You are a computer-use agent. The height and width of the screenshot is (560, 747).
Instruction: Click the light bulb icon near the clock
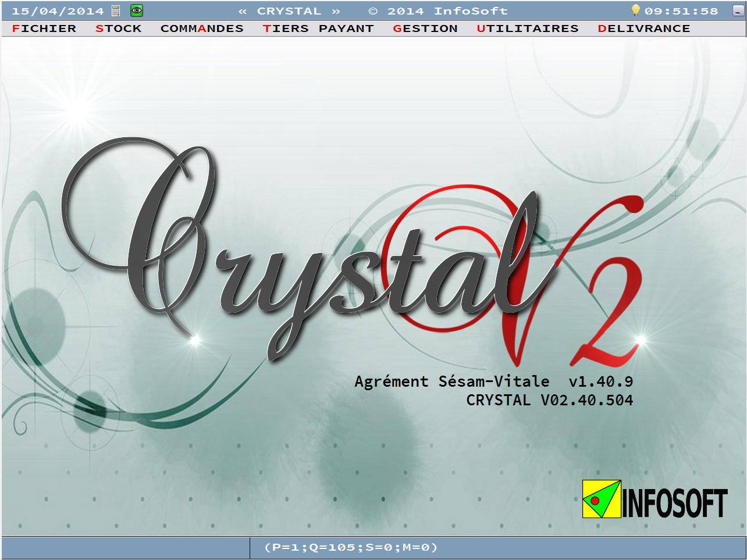tap(635, 10)
